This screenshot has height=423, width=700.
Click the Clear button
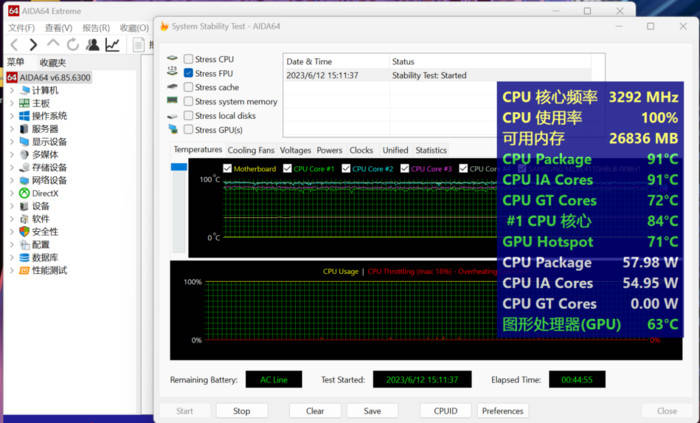pos(315,411)
